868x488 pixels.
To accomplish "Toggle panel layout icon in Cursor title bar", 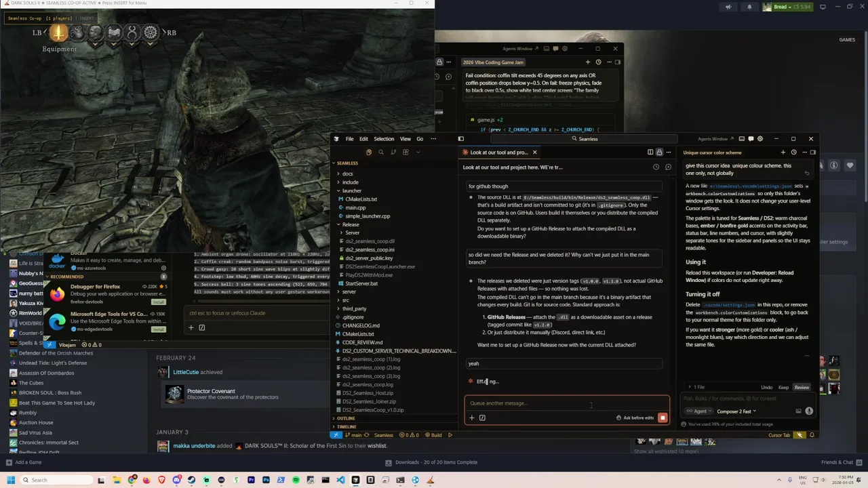I will coord(742,139).
